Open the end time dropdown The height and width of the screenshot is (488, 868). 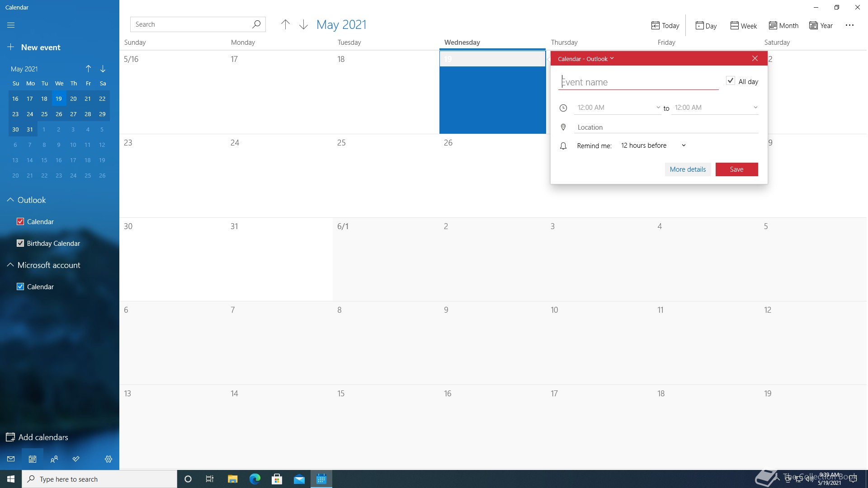pos(715,108)
